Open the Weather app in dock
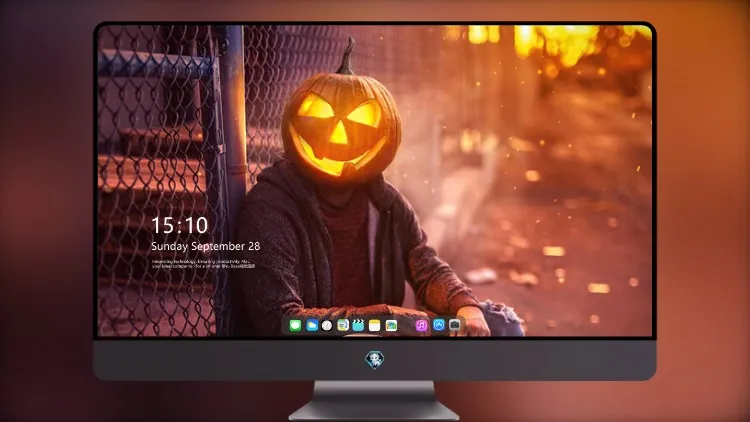The image size is (750, 422). (311, 326)
